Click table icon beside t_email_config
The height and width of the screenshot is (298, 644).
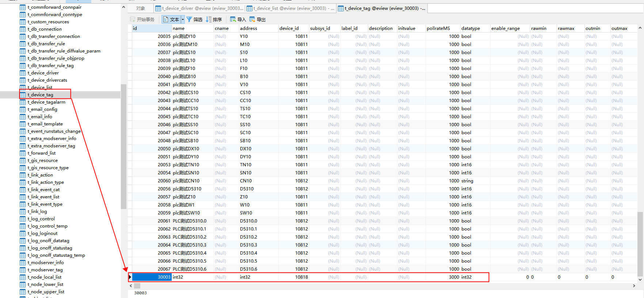coord(23,109)
